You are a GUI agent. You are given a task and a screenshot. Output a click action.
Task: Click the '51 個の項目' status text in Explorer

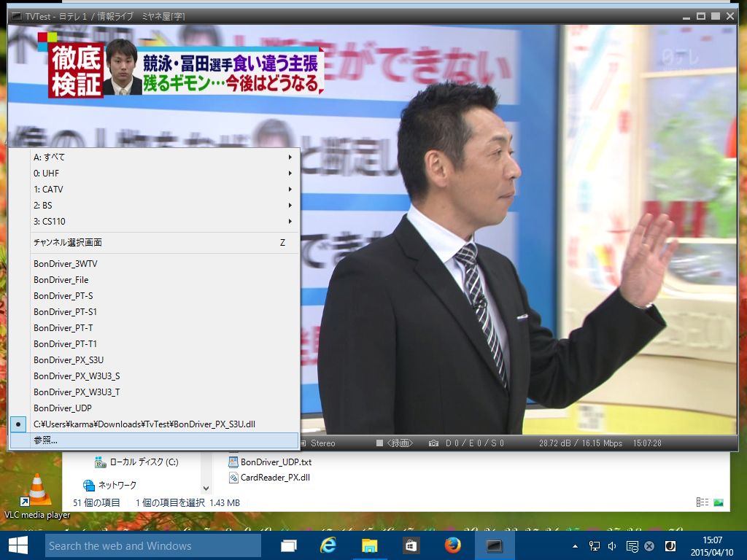click(96, 503)
